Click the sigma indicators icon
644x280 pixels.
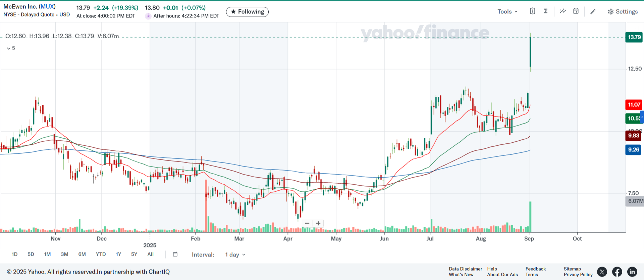pyautogui.click(x=546, y=11)
